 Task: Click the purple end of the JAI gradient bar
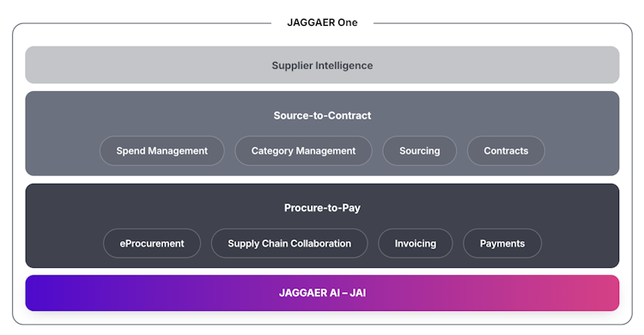click(46, 293)
